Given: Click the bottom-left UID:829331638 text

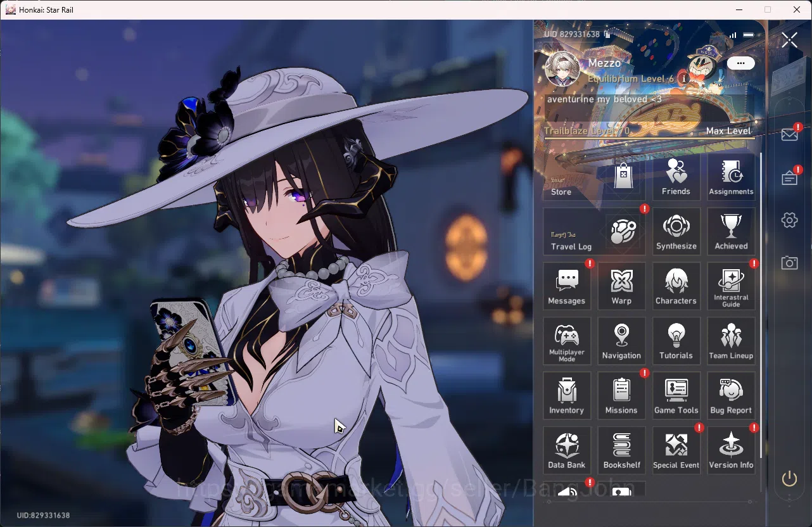Looking at the screenshot, I should pos(43,516).
